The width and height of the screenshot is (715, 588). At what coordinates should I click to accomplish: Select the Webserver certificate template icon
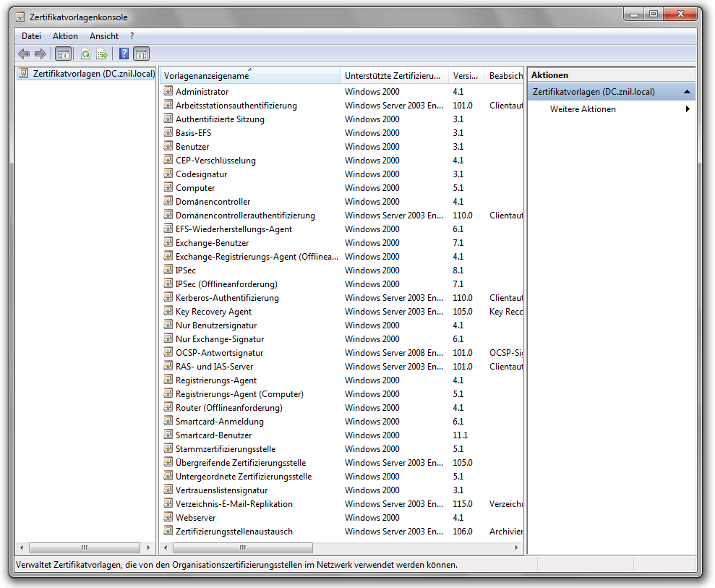tap(168, 517)
